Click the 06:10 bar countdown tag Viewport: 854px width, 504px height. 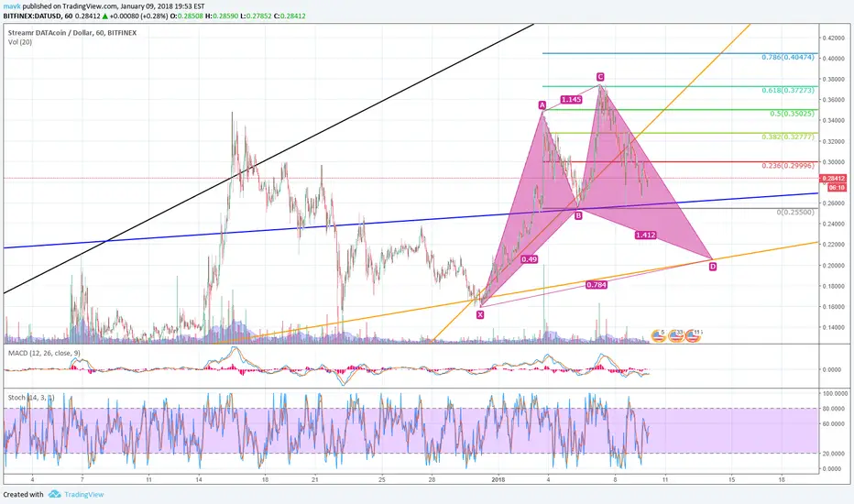[837, 188]
